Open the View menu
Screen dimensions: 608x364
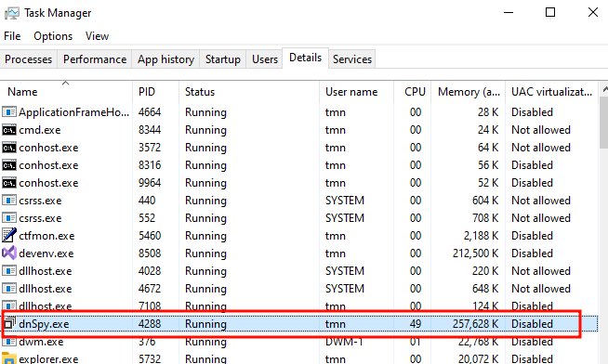tap(97, 36)
